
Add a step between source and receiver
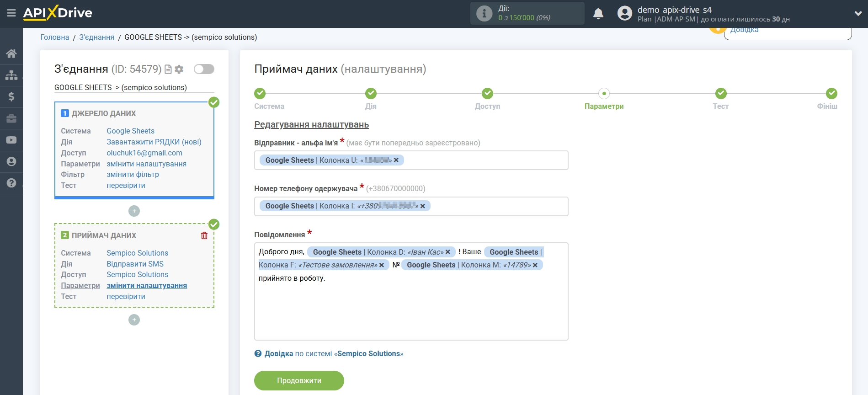(x=134, y=211)
